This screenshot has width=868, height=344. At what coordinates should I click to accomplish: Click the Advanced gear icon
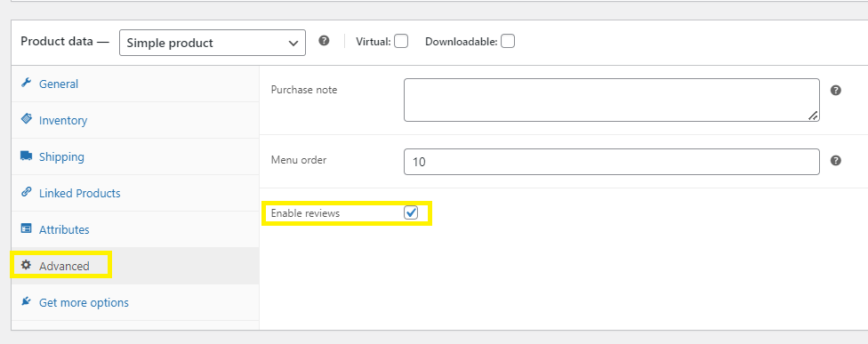tap(26, 265)
